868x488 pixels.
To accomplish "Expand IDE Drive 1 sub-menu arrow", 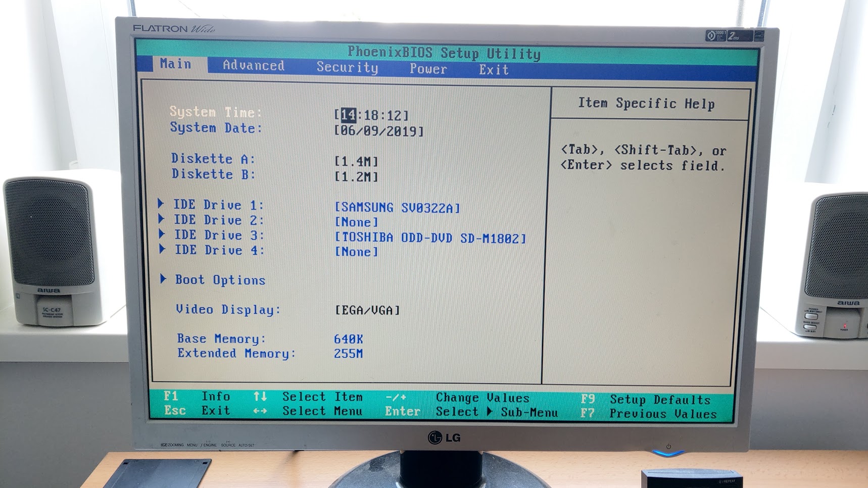I will coord(161,204).
